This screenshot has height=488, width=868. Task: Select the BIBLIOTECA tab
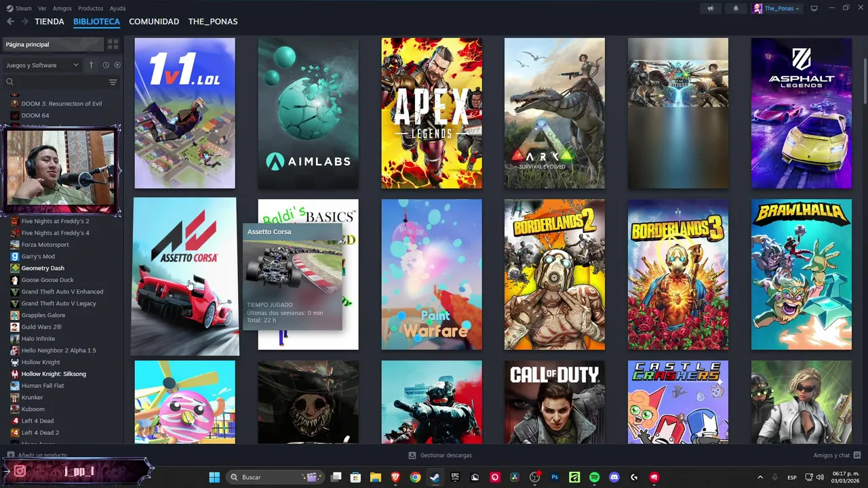pyautogui.click(x=96, y=22)
